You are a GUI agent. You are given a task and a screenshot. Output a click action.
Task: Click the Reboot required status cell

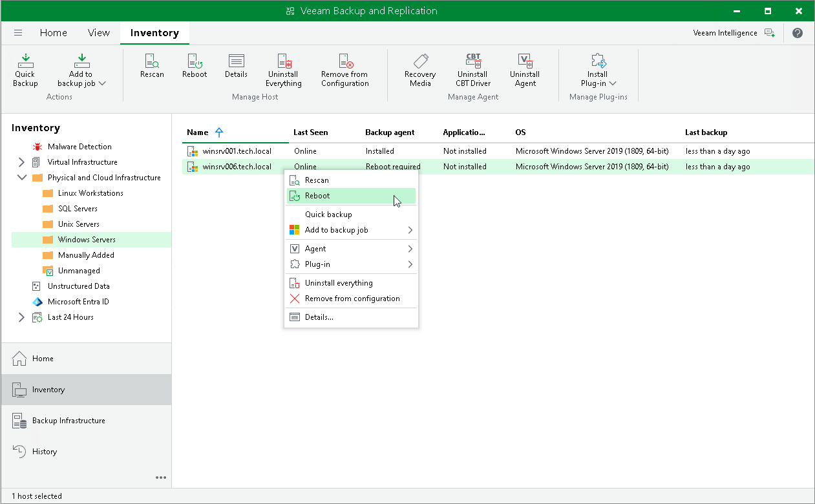click(393, 167)
